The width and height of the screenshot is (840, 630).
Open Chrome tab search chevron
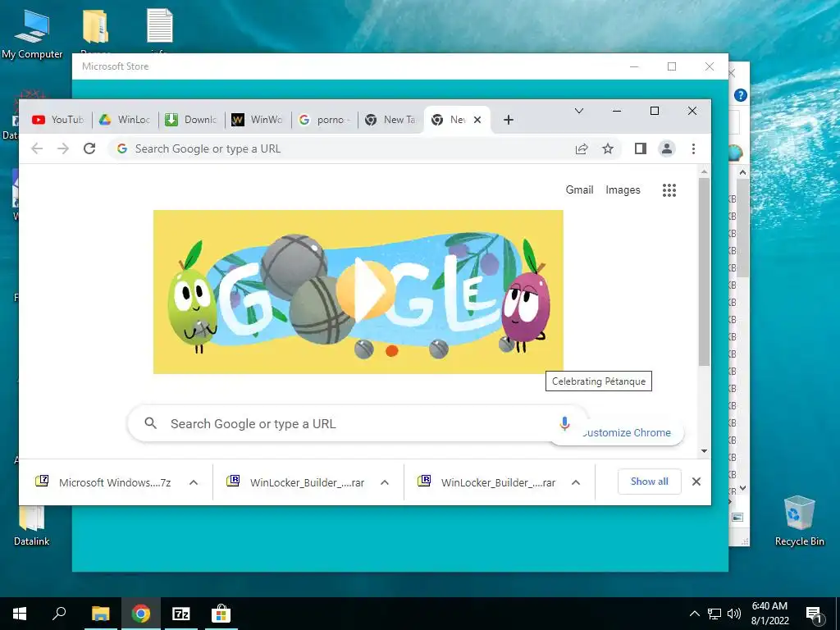(x=579, y=111)
